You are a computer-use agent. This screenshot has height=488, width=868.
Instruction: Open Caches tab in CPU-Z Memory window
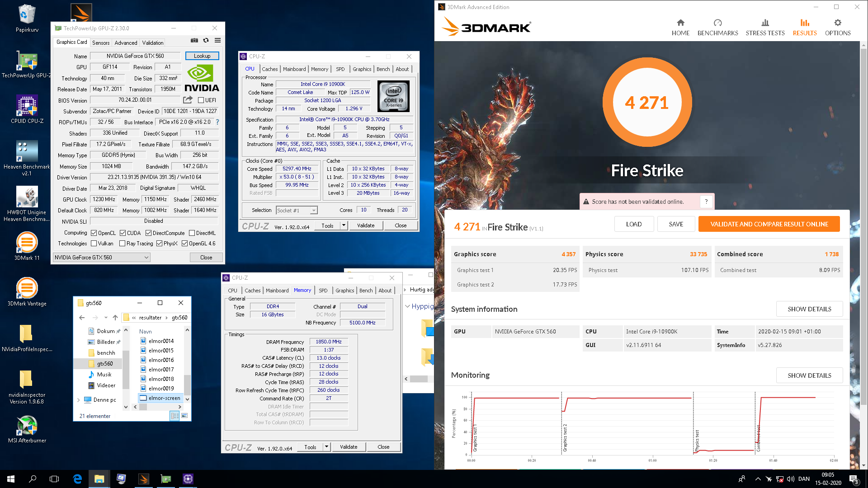tap(253, 291)
